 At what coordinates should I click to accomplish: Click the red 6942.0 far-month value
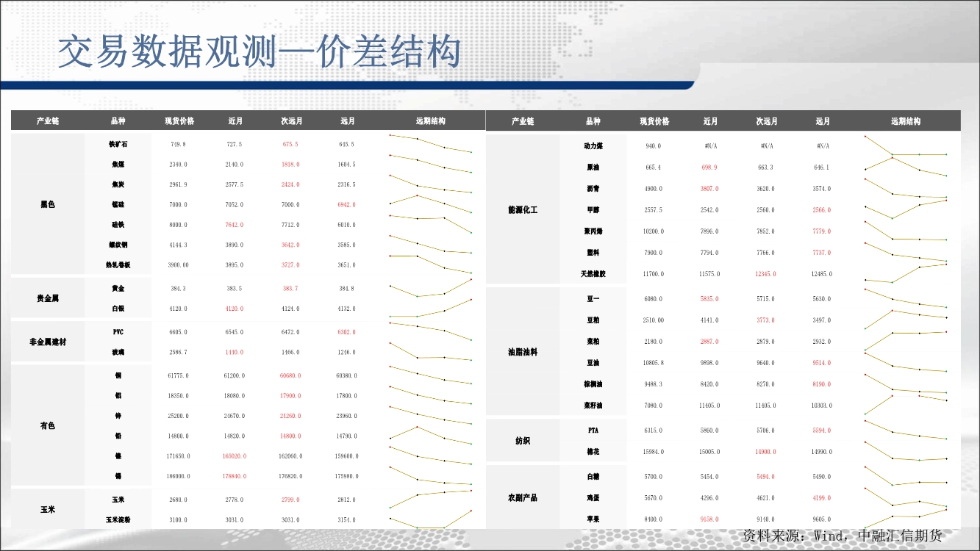click(347, 204)
